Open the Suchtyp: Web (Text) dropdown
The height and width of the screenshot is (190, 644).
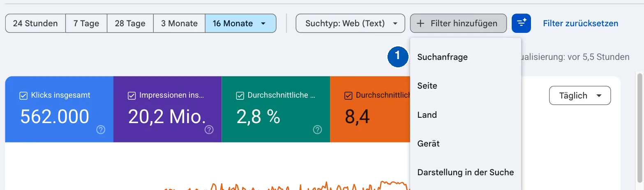point(350,23)
